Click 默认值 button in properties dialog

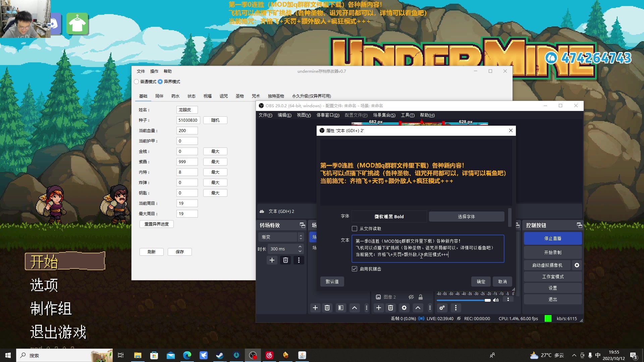tap(332, 282)
